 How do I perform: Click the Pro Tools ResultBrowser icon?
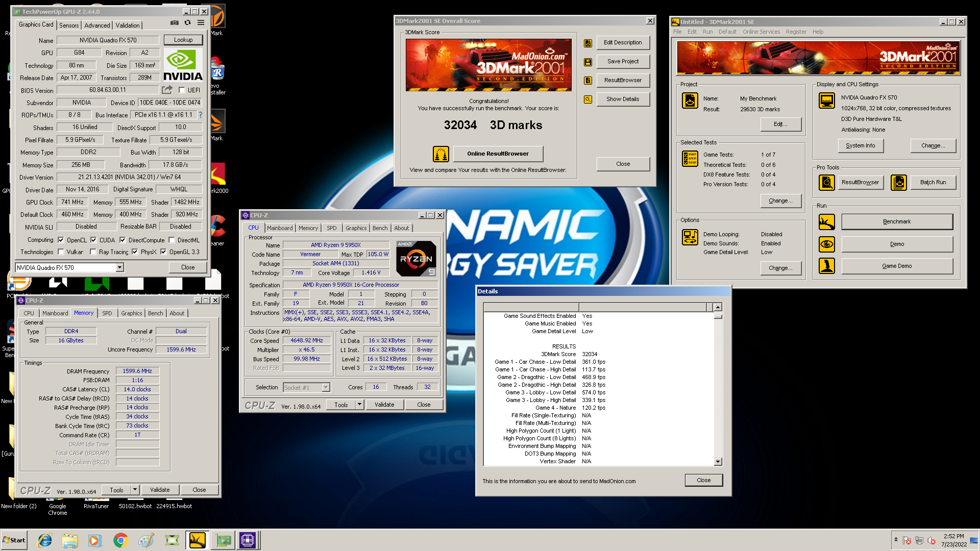pyautogui.click(x=827, y=182)
